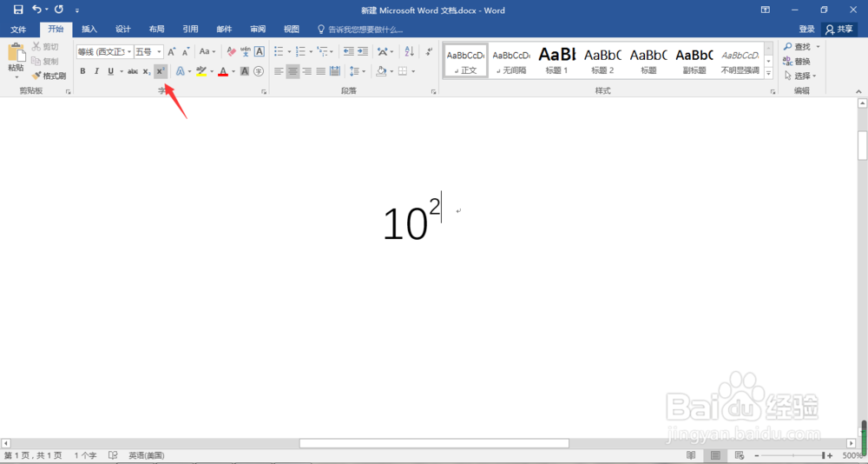Switch to Read Mode view icon
Image resolution: width=868 pixels, height=464 pixels.
coord(692,455)
